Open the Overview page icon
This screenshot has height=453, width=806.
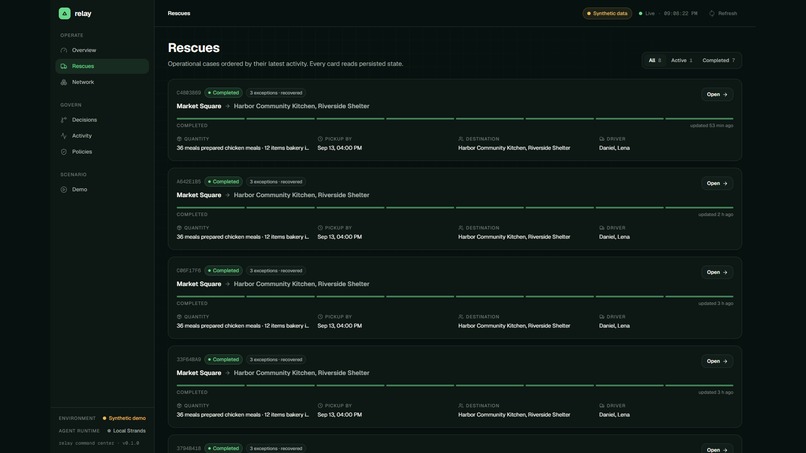64,50
